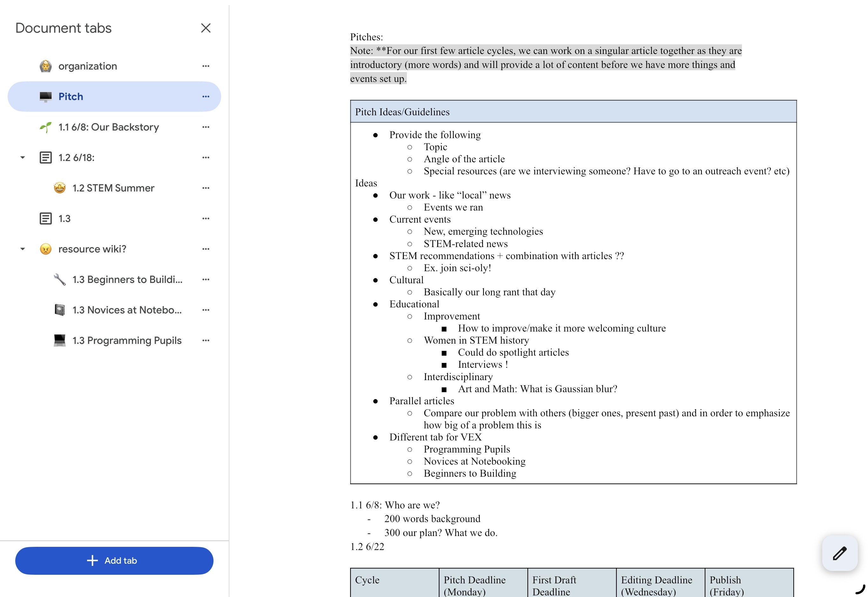This screenshot has height=597, width=868.
Task: Open more options for Programming Pupils tab
Action: click(205, 340)
